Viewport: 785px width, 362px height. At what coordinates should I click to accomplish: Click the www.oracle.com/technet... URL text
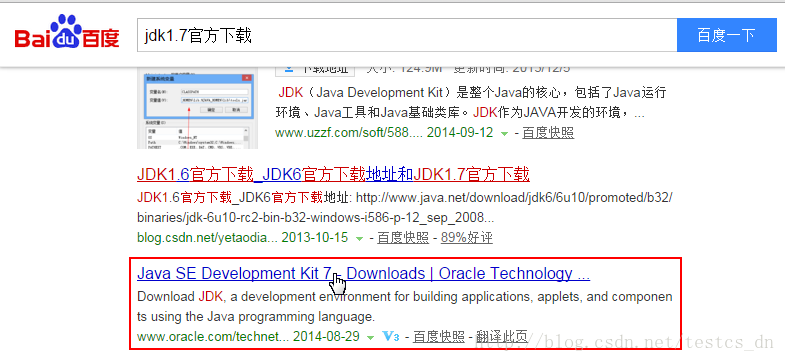click(213, 336)
